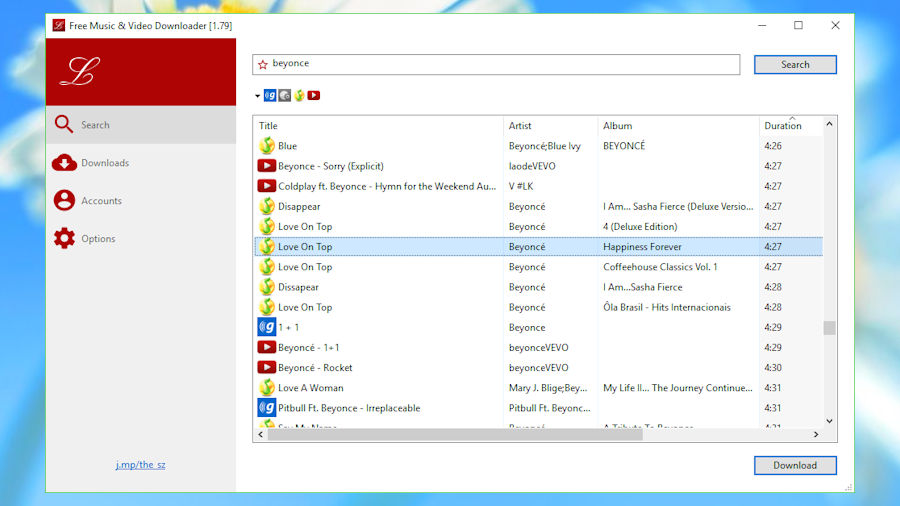Click the Search magnifier icon in sidebar

pyautogui.click(x=64, y=124)
